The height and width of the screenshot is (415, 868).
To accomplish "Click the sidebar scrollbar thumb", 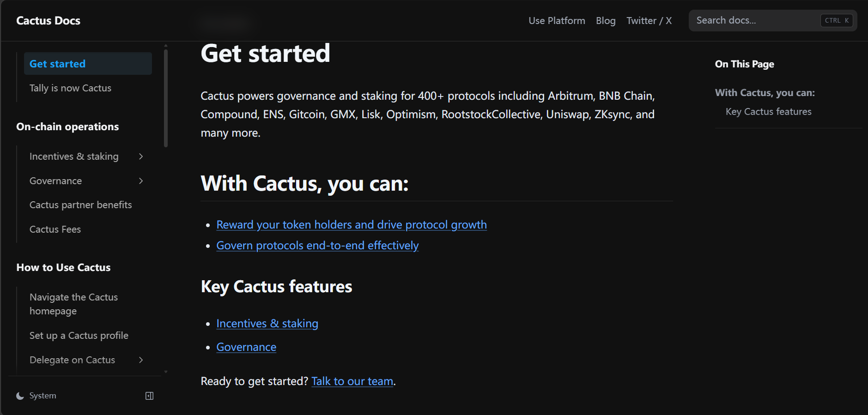I will [166, 98].
